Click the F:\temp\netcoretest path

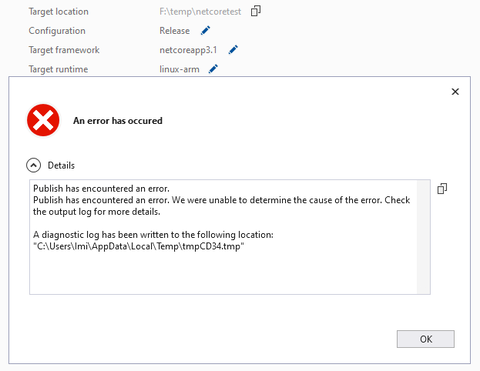click(200, 12)
